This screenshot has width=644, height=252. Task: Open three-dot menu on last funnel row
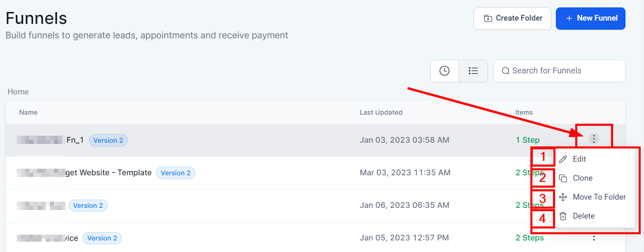click(x=594, y=238)
